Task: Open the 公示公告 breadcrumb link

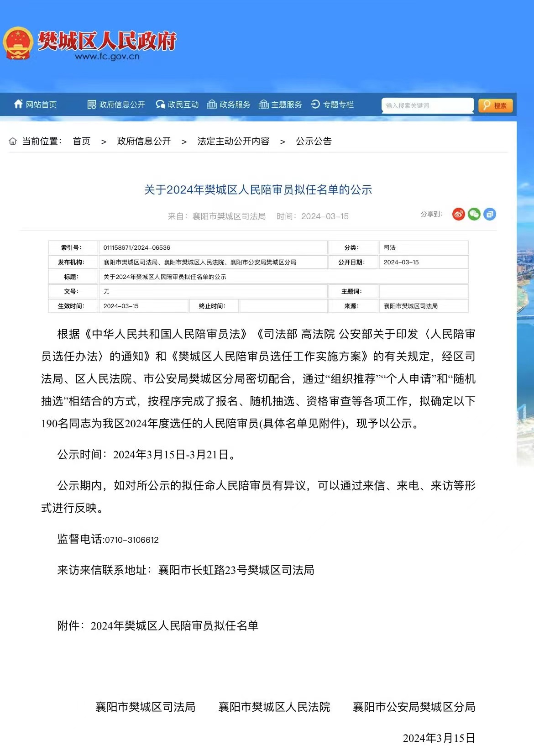Action: (x=314, y=142)
